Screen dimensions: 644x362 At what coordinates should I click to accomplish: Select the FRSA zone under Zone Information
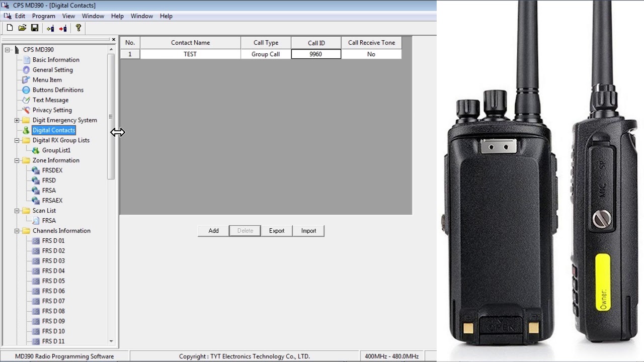49,191
